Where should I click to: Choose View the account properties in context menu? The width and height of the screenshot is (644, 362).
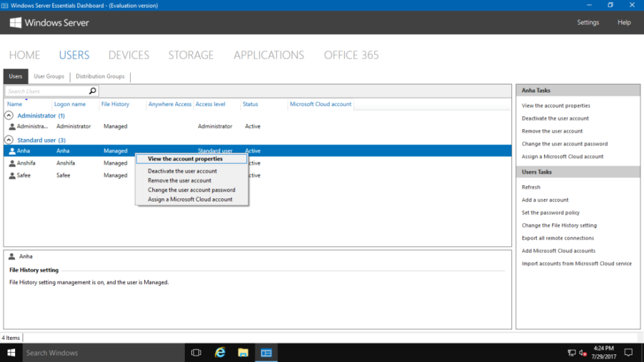tap(192, 159)
